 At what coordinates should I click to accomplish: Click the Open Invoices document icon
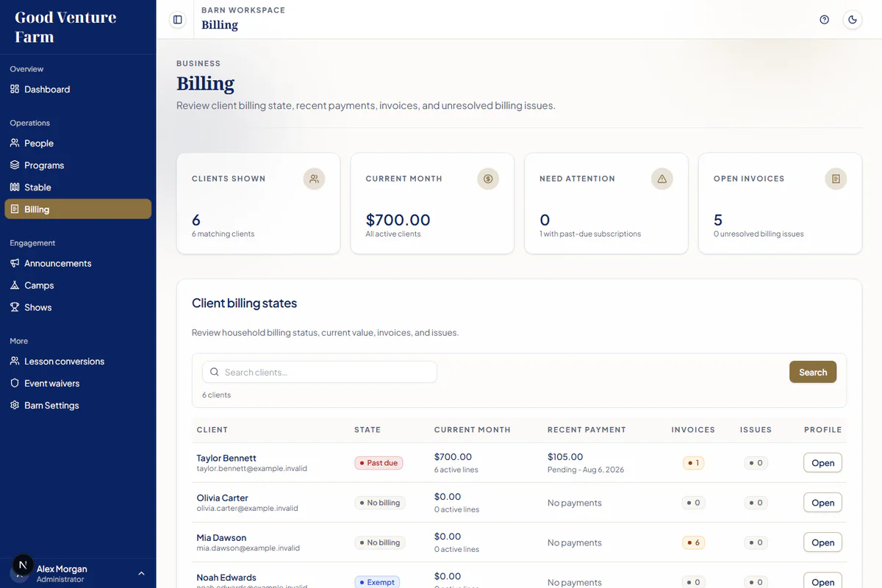pos(836,179)
